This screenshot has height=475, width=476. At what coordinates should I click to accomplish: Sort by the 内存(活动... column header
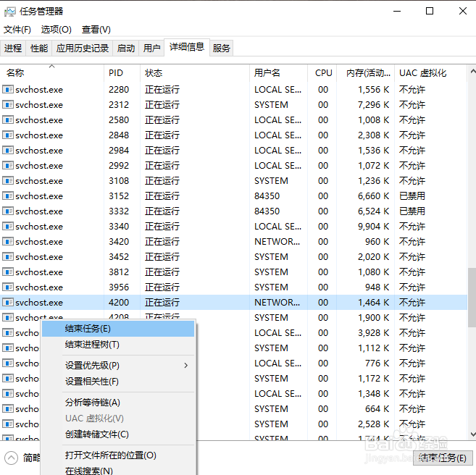(365, 73)
